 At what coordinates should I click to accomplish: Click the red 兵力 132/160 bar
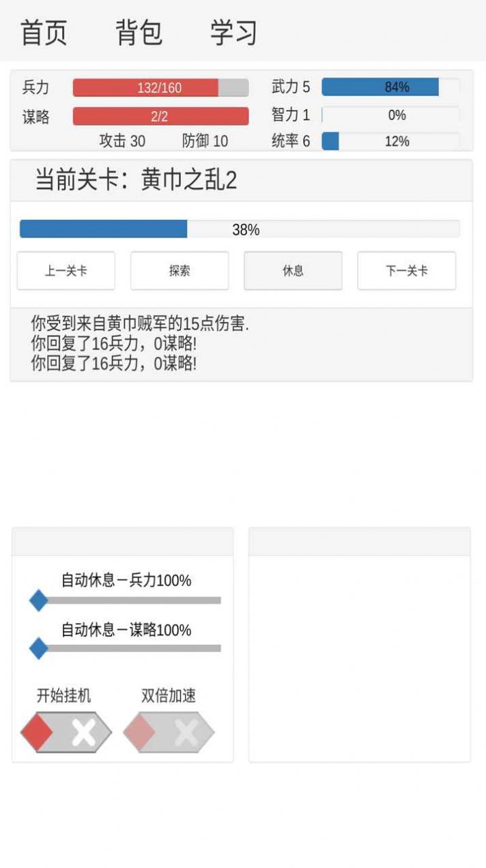click(160, 87)
